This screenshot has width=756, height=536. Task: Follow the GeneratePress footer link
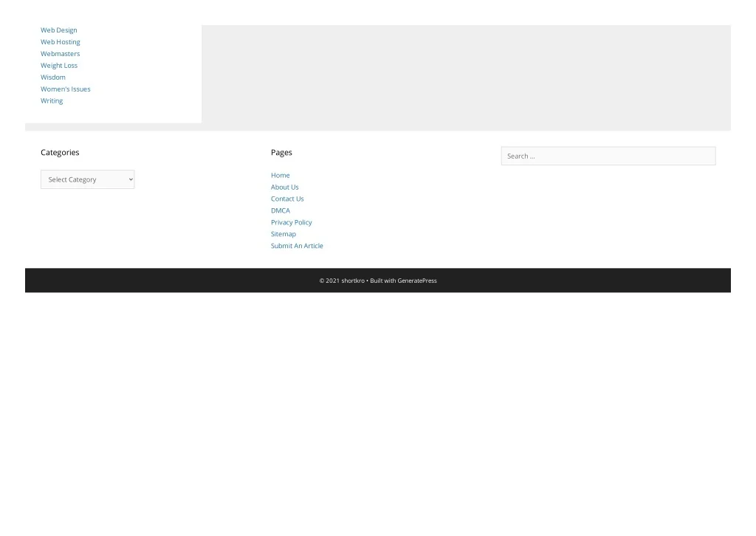[x=416, y=281]
